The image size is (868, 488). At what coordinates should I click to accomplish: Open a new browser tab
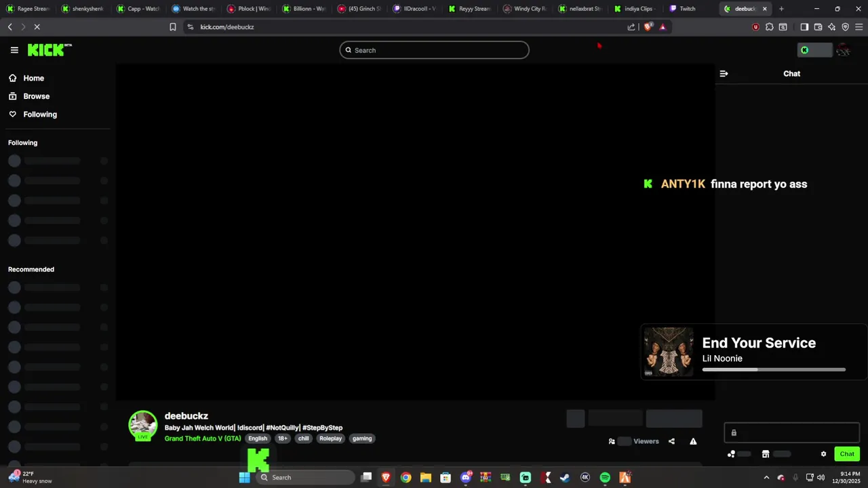tap(781, 9)
